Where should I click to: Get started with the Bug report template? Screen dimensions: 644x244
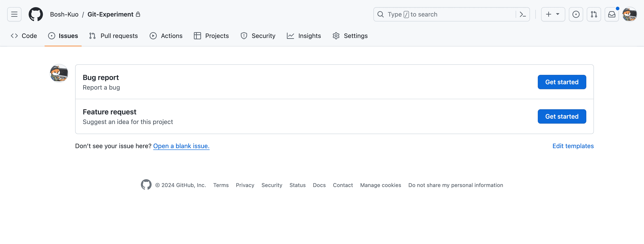click(x=561, y=82)
